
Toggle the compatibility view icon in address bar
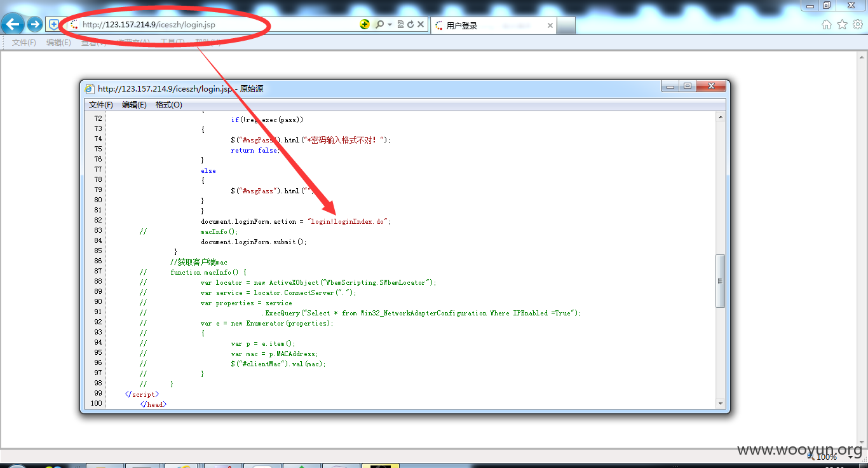(400, 24)
